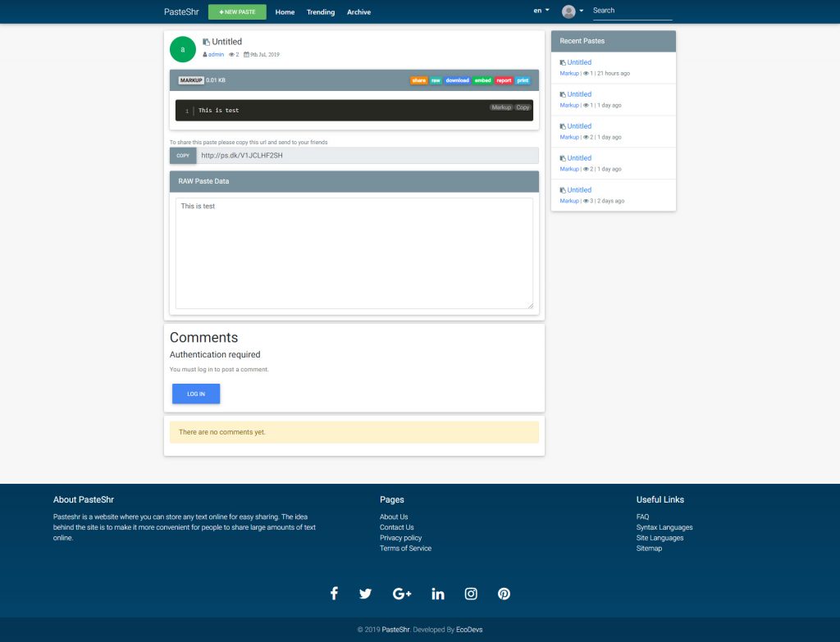The image size is (840, 642).
Task: Click the 'There are no comments yet.' notice
Action: [354, 432]
